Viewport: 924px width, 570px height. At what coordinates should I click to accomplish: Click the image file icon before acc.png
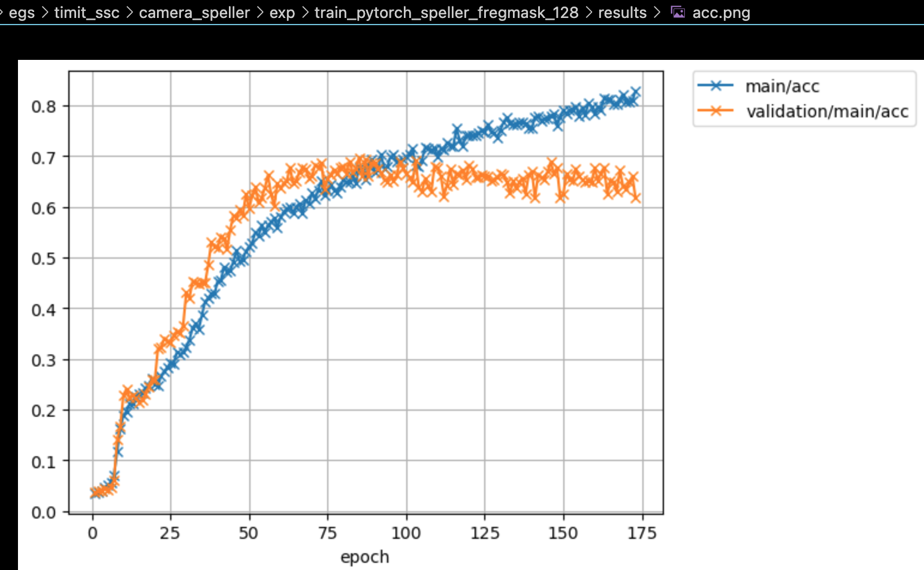(678, 12)
